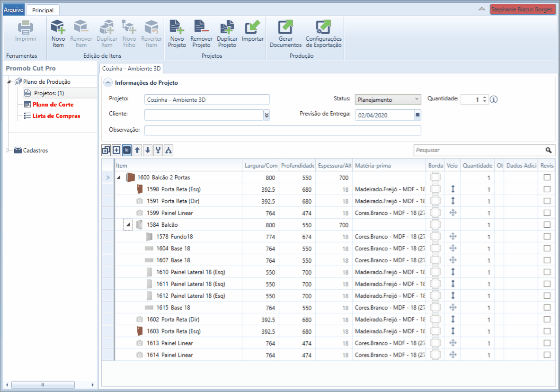Click the split (fork) grid toolbar icon
The image size is (560, 392).
pyautogui.click(x=169, y=151)
